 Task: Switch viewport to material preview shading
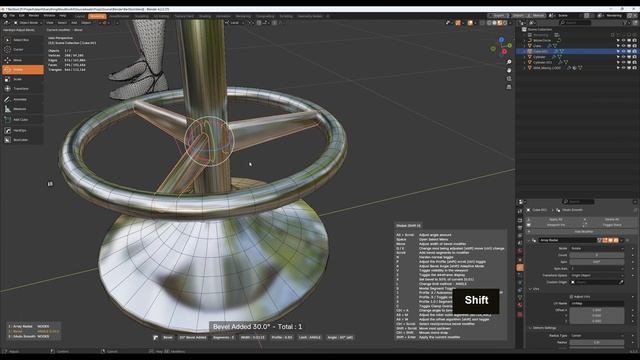(x=500, y=23)
